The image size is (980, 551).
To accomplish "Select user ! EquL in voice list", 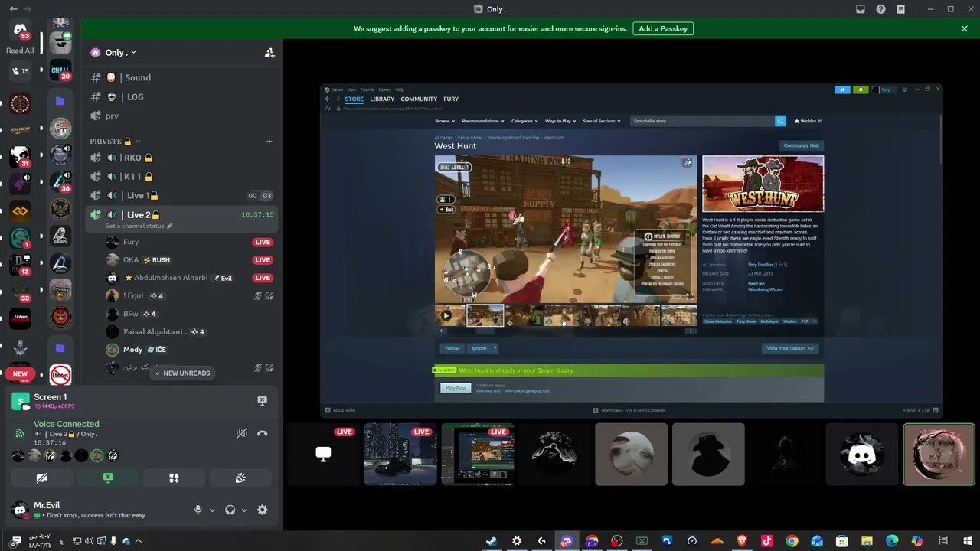I will coord(134,296).
